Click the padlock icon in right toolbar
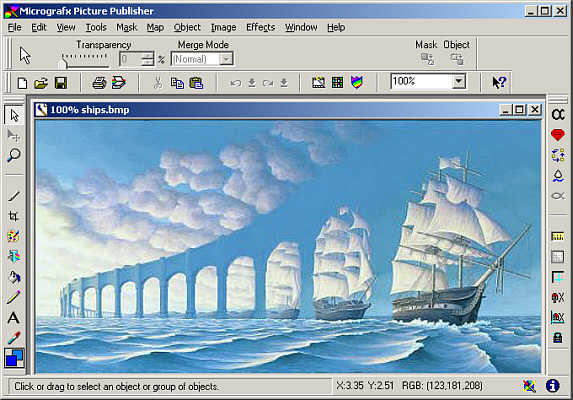573x400 pixels. point(558,337)
